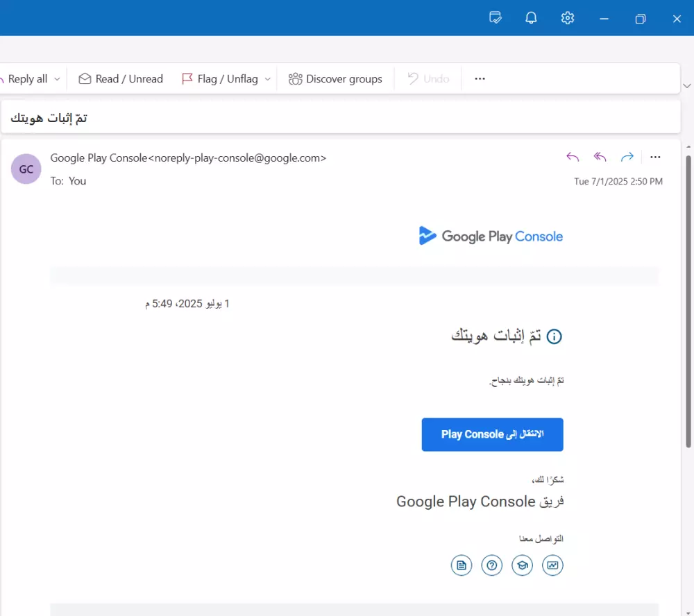
Task: Open the Settings gear in the title bar
Action: click(x=567, y=18)
